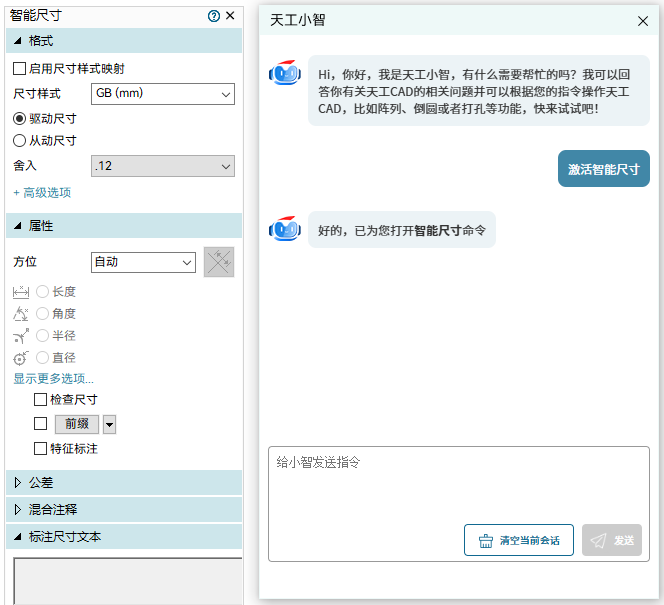Collapse the 格式 section
The width and height of the screenshot is (664, 605).
[x=124, y=41]
